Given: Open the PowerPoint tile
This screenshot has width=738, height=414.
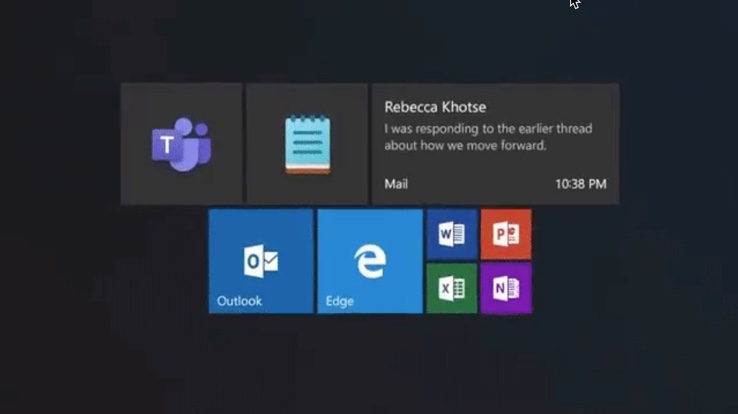Looking at the screenshot, I should point(506,234).
